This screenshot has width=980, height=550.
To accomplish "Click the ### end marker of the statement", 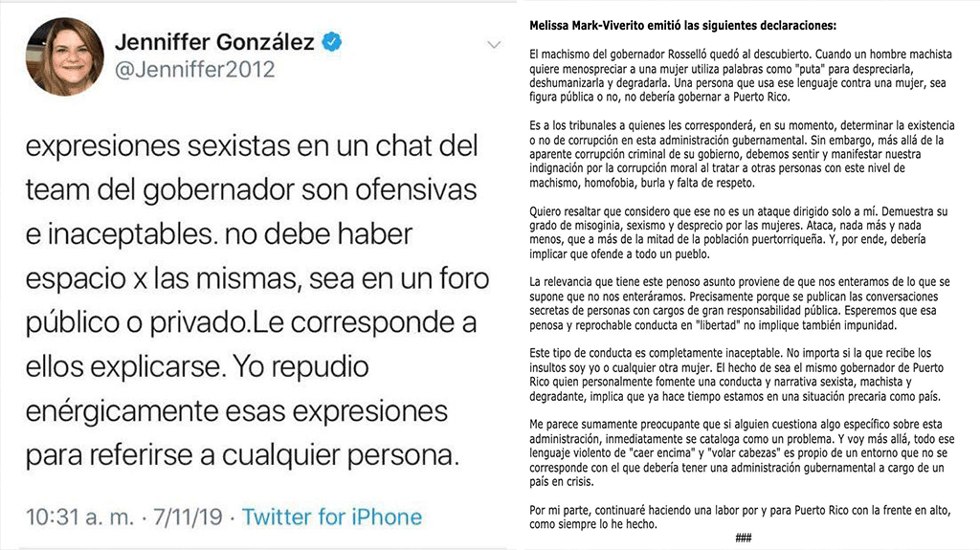I will (743, 537).
